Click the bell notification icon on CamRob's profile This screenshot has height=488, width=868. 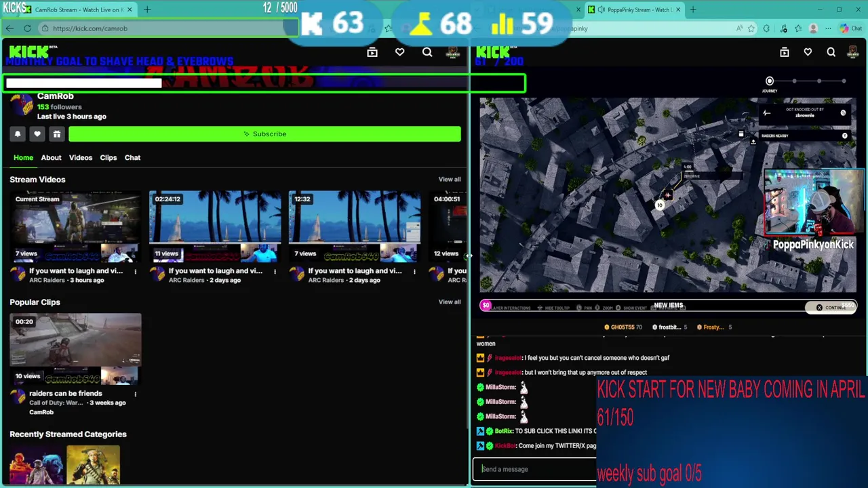coord(18,134)
